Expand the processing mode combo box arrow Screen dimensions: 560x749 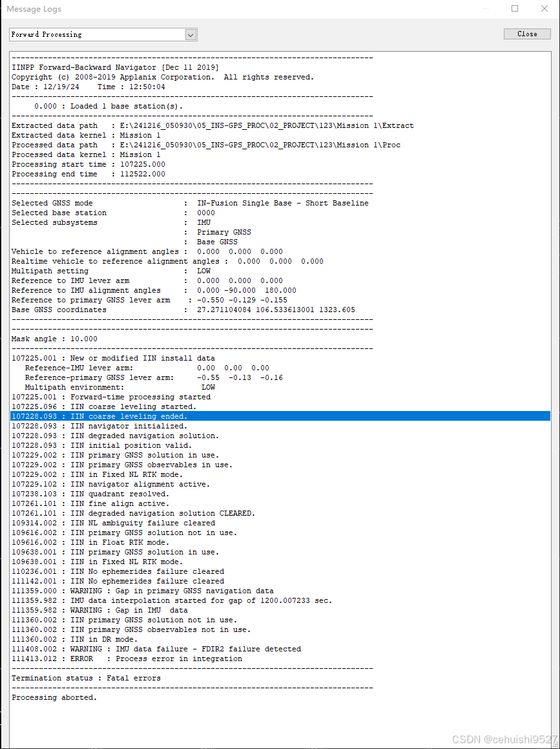coord(192,34)
